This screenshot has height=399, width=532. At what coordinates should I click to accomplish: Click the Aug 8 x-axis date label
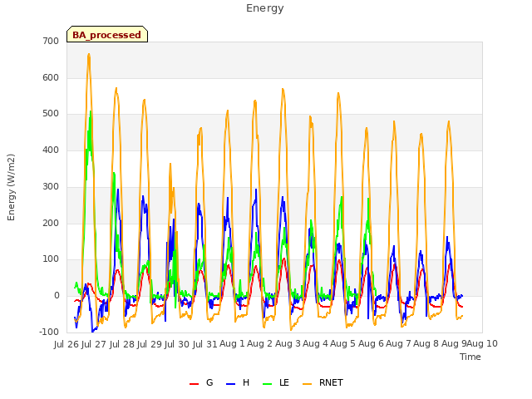click(x=426, y=343)
